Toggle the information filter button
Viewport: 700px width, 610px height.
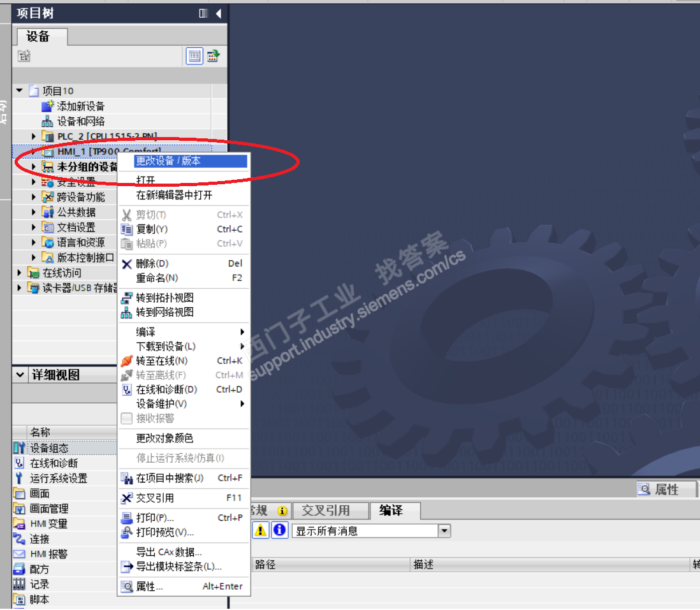[279, 530]
